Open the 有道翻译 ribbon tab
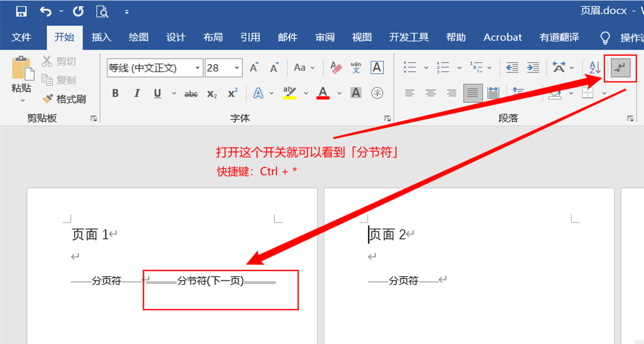The image size is (644, 344). pos(559,37)
